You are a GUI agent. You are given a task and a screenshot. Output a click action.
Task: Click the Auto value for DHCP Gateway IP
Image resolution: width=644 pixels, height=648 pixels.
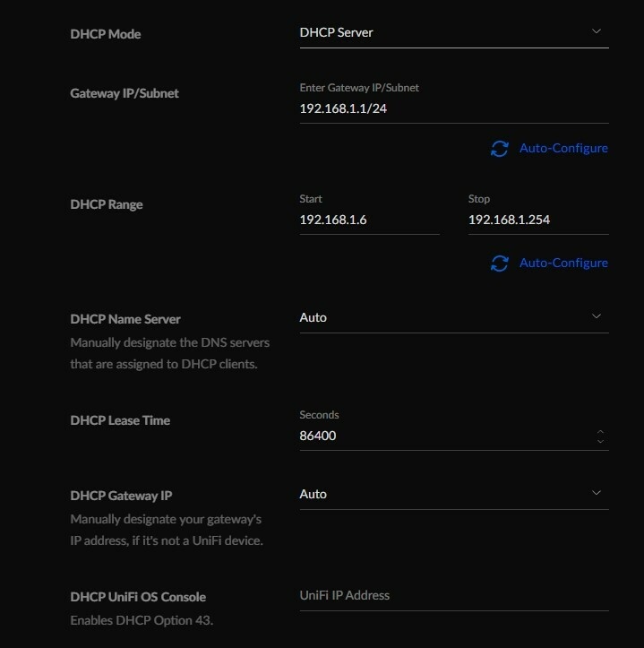[313, 494]
